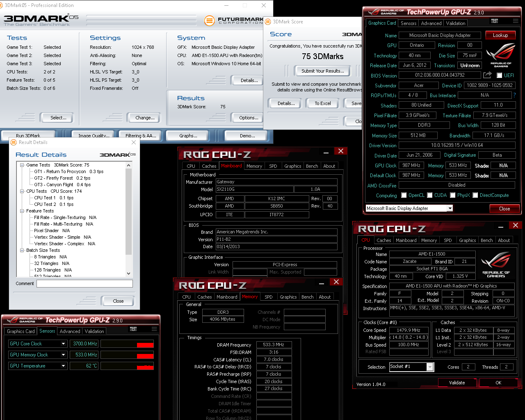Click the Demo... button in 3DMark
Screen dimensions: 525x420
(247, 135)
